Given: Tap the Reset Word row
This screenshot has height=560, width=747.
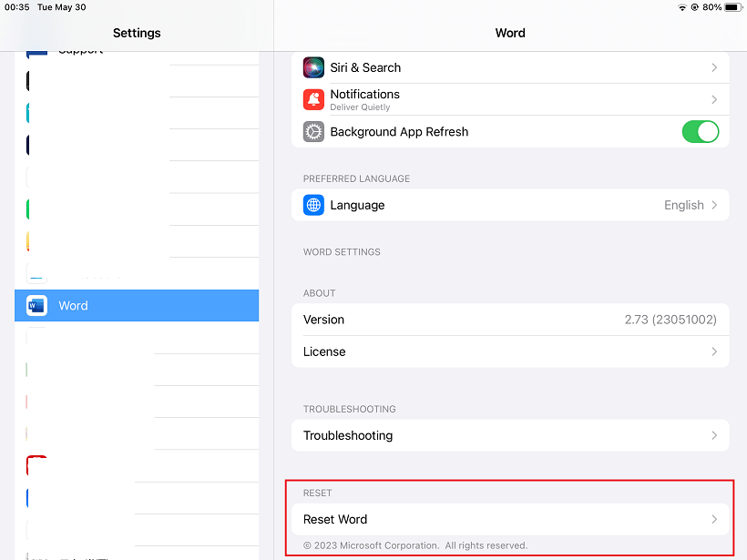Looking at the screenshot, I should [510, 519].
